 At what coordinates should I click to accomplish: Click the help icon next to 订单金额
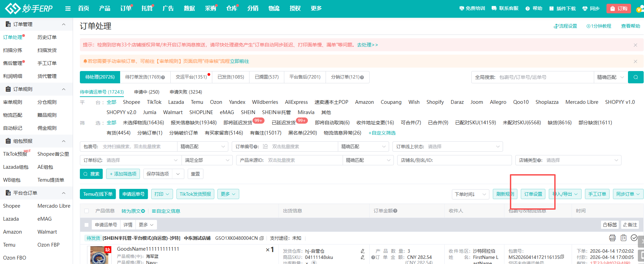click(x=395, y=211)
